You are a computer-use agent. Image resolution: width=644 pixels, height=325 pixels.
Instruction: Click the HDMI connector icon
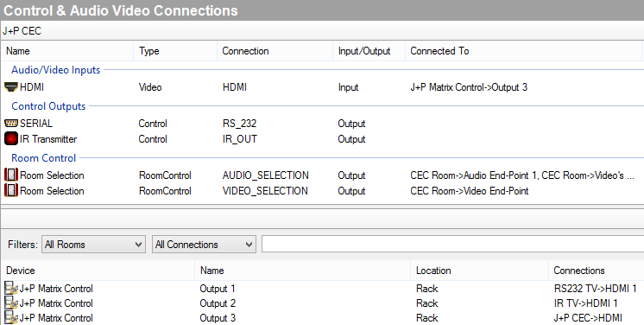pyautogui.click(x=11, y=86)
